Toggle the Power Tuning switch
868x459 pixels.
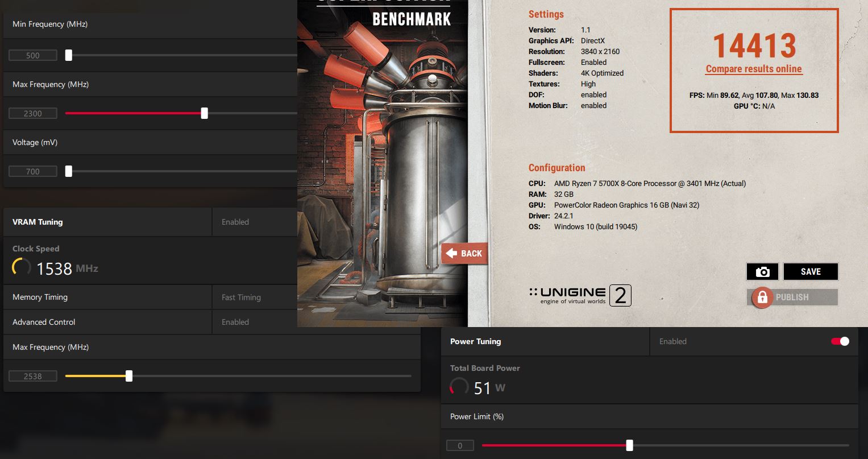[x=840, y=341]
